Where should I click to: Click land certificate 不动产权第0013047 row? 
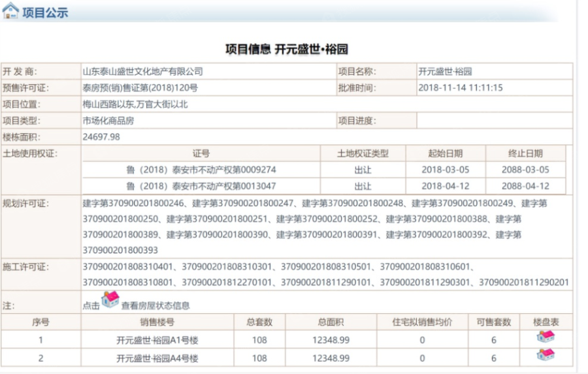(x=201, y=186)
